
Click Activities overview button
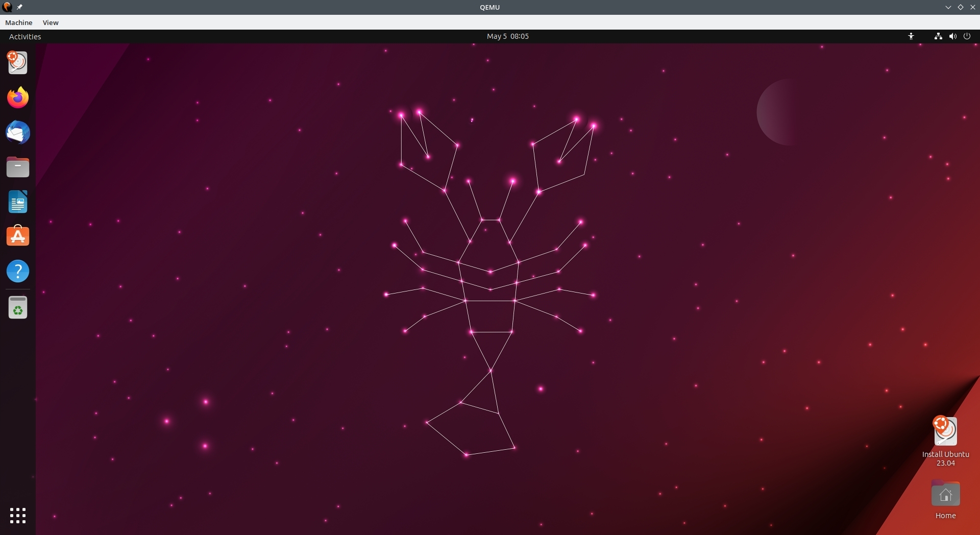25,36
